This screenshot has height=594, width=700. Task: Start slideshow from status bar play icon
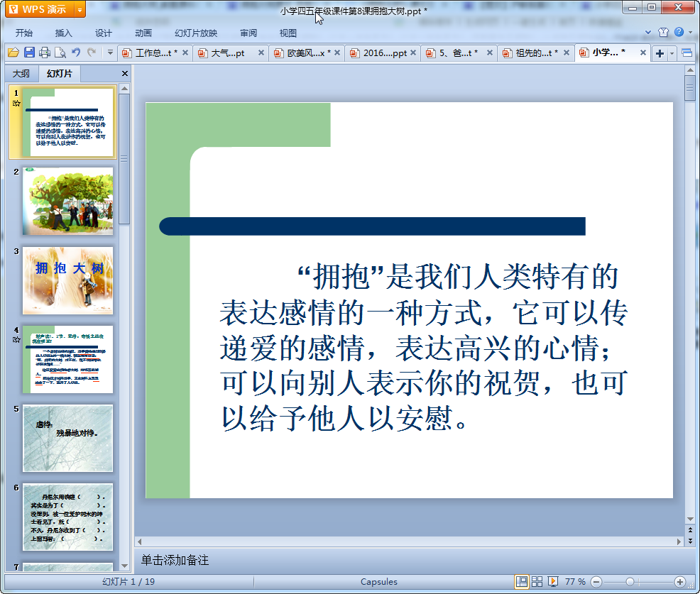coord(553,581)
